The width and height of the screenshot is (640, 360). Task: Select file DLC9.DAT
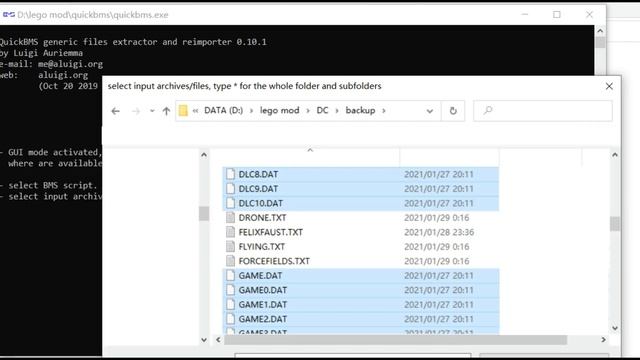(360, 189)
